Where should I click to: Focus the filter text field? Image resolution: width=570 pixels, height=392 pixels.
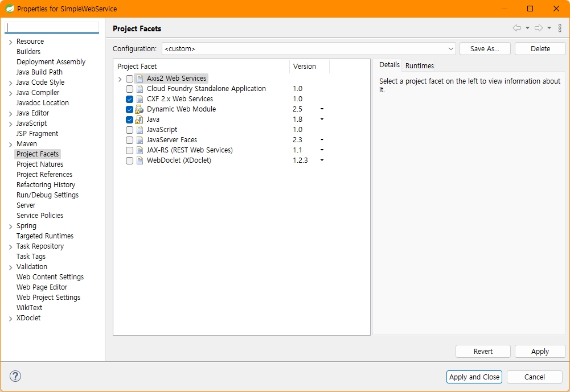coord(52,28)
